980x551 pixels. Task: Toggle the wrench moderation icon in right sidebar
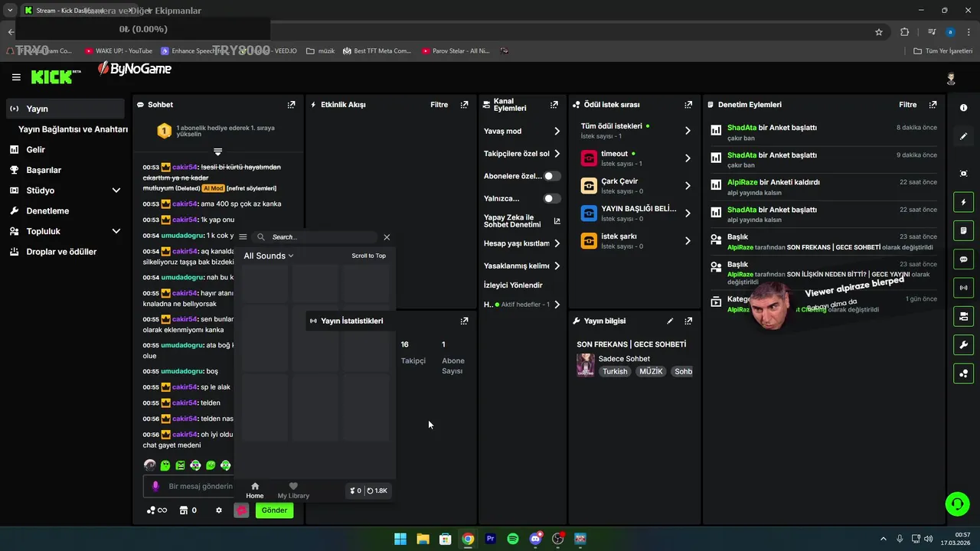(963, 345)
